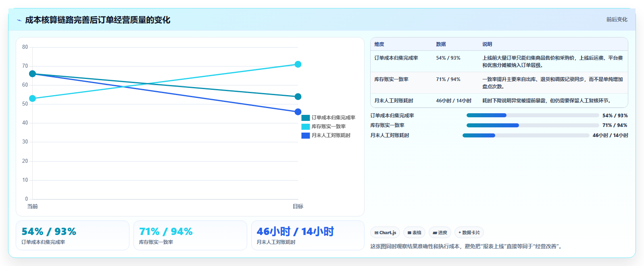Click the footnote starting 这张图同时观察
The image size is (644, 266).
467,246
